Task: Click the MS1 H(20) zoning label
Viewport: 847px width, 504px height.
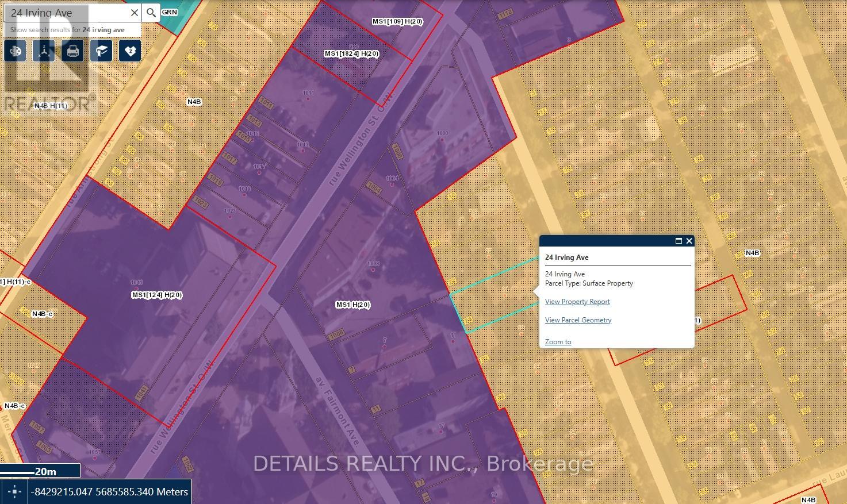Action: tap(352, 305)
